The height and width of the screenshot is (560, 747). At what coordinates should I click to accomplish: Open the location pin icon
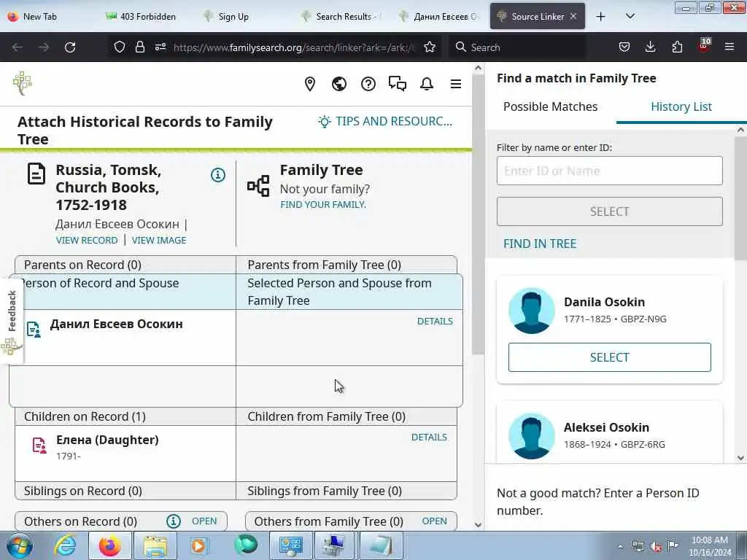[x=309, y=85]
